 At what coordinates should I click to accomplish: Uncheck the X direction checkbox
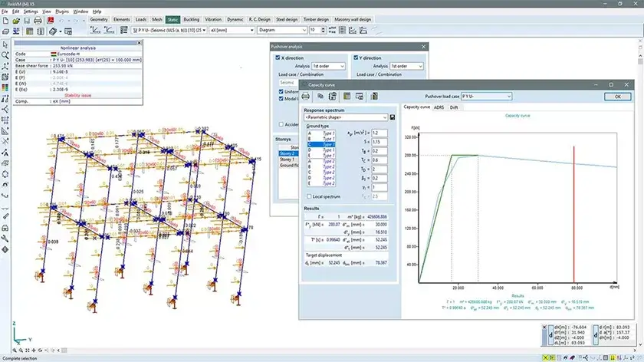(x=278, y=58)
